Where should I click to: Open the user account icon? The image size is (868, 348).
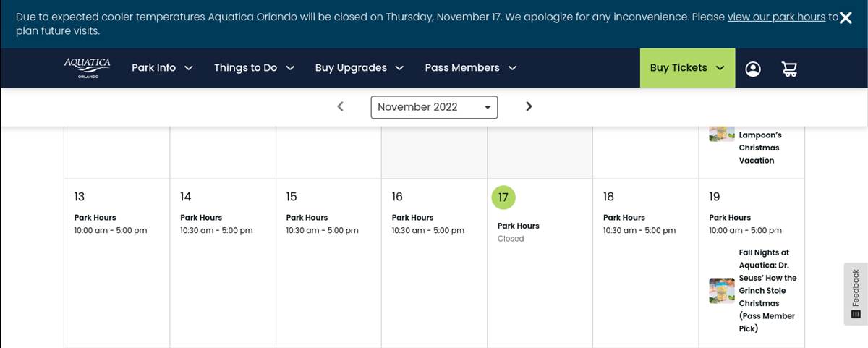tap(753, 69)
